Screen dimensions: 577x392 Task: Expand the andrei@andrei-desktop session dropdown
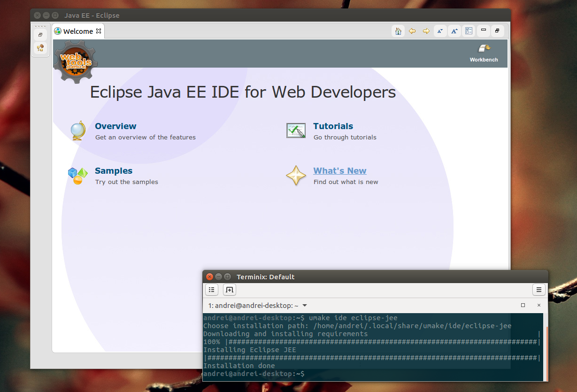pos(305,306)
